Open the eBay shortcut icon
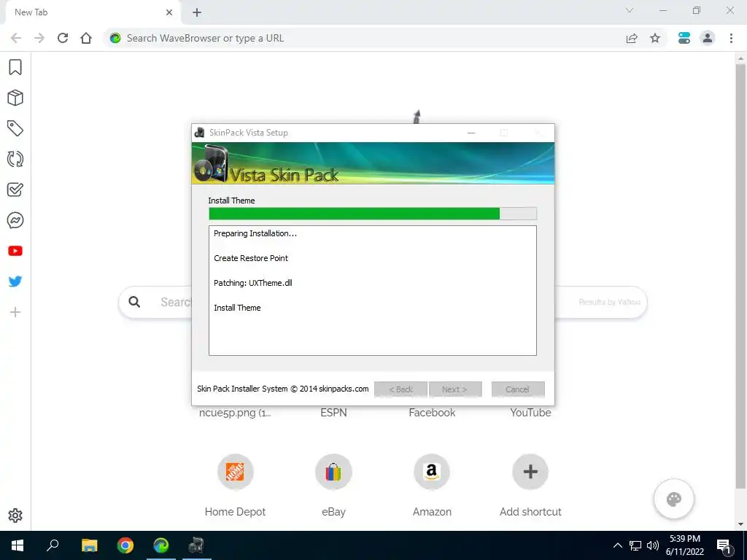The width and height of the screenshot is (747, 560). 333,472
